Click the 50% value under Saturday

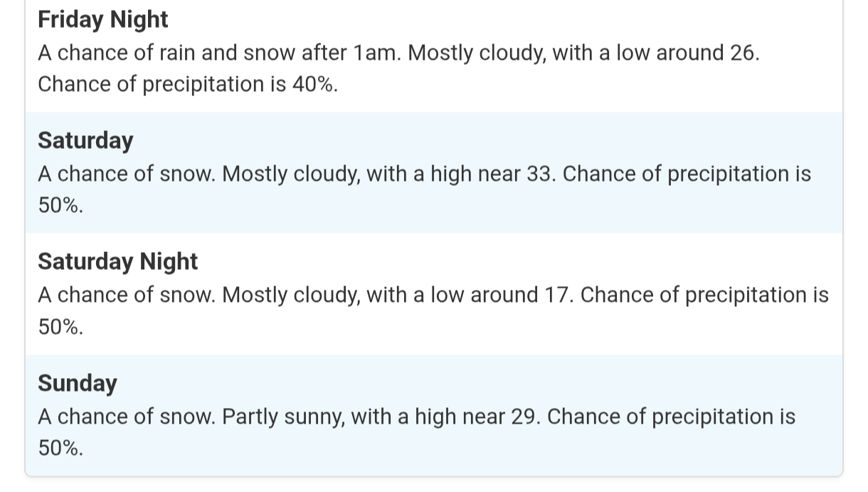point(60,206)
